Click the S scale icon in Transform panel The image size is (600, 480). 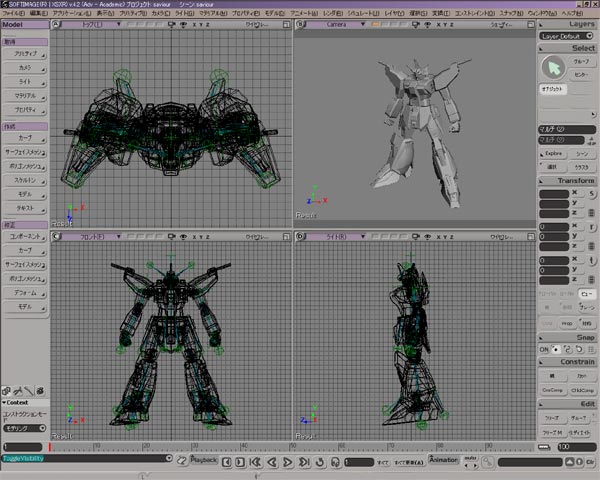[x=592, y=194]
